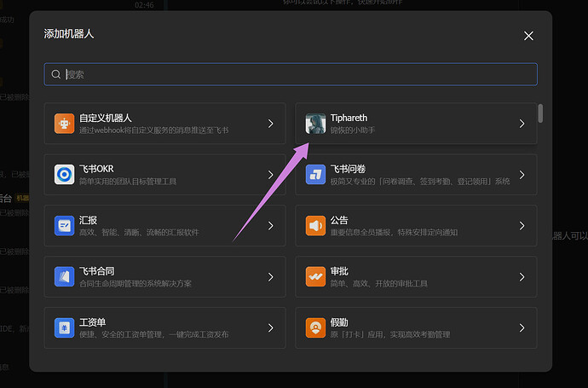Expand the 工资单 row chevron
Screen dimensions: 588x388
click(271, 327)
